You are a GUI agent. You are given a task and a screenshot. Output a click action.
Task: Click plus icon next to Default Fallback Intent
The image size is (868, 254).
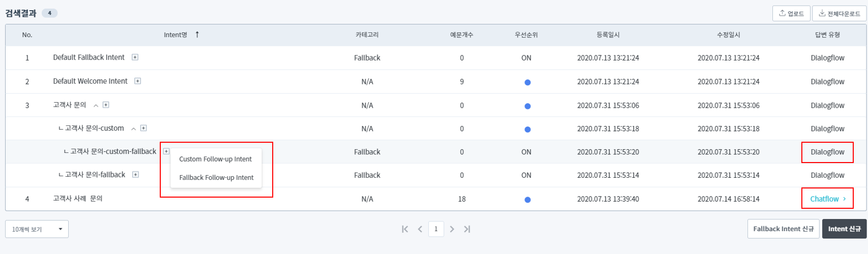[135, 57]
